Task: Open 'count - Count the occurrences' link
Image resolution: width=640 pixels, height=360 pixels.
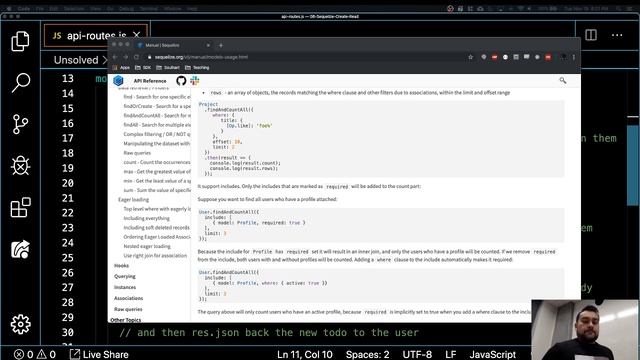Action: tap(157, 162)
